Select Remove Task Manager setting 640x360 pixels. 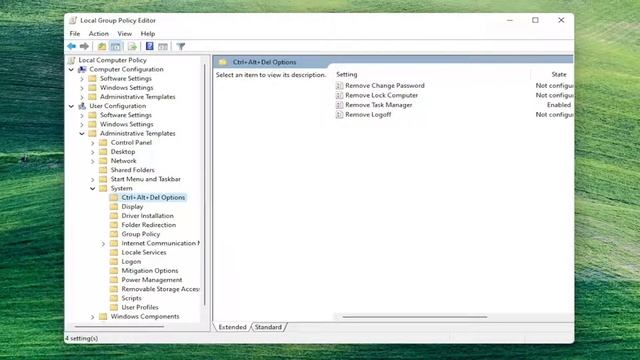(x=378, y=105)
